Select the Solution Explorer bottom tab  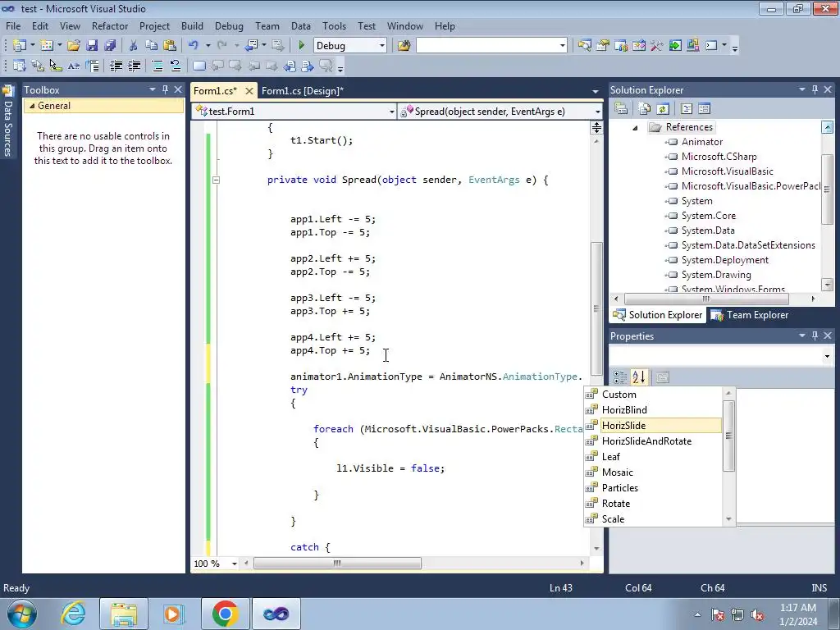coord(657,315)
